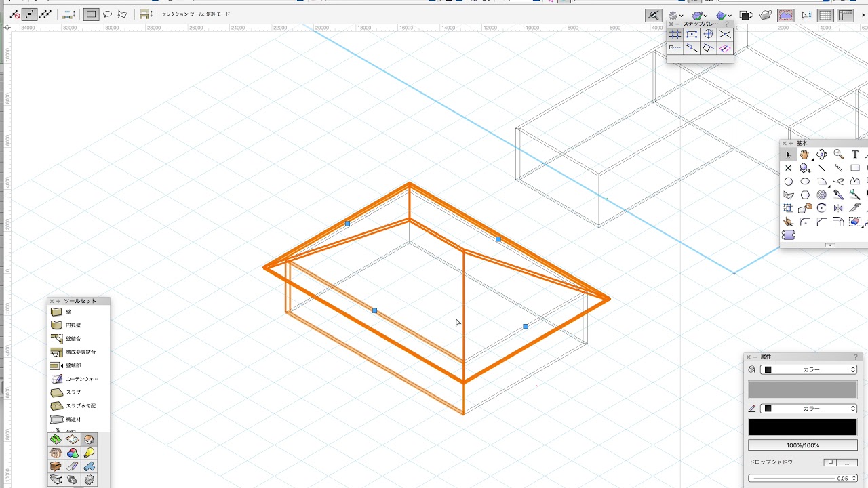The width and height of the screenshot is (868, 488).
Task: Choose the Regular Polygon hexagon tool
Action: point(804,195)
